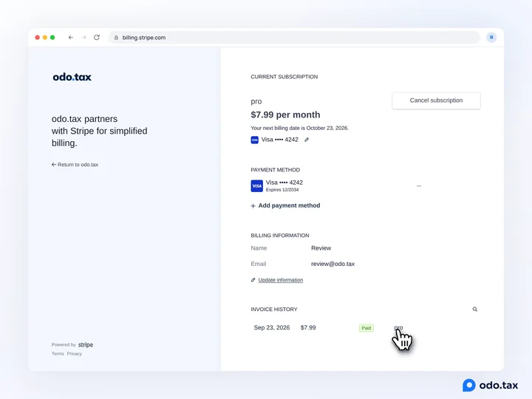
Task: Click pencil icon next to Update information
Action: (x=253, y=280)
